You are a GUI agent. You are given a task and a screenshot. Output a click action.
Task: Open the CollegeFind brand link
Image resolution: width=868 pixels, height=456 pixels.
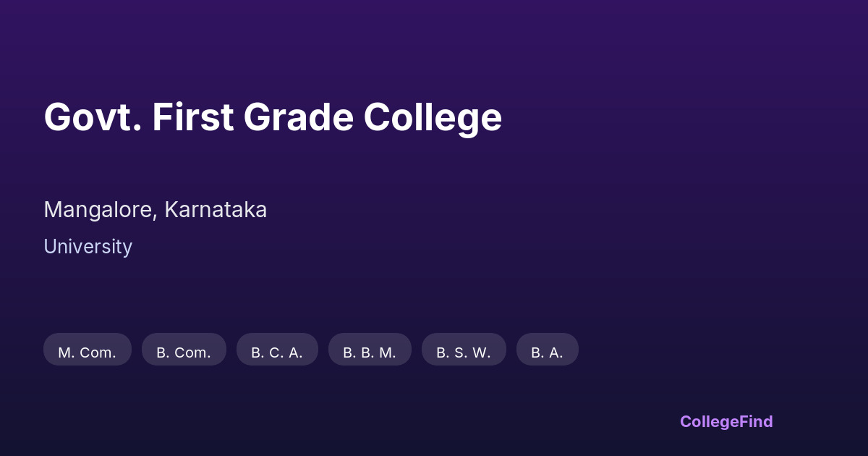[x=726, y=421]
